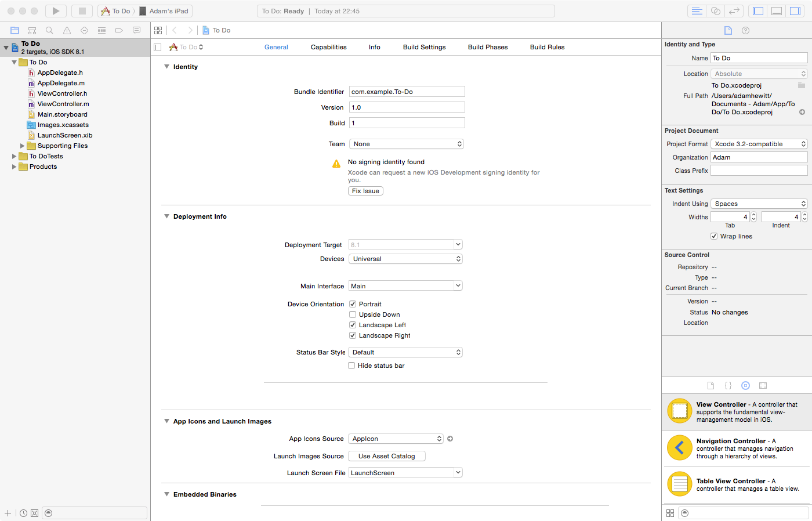Go back in editor history
The width and height of the screenshot is (812, 521).
pyautogui.click(x=175, y=30)
